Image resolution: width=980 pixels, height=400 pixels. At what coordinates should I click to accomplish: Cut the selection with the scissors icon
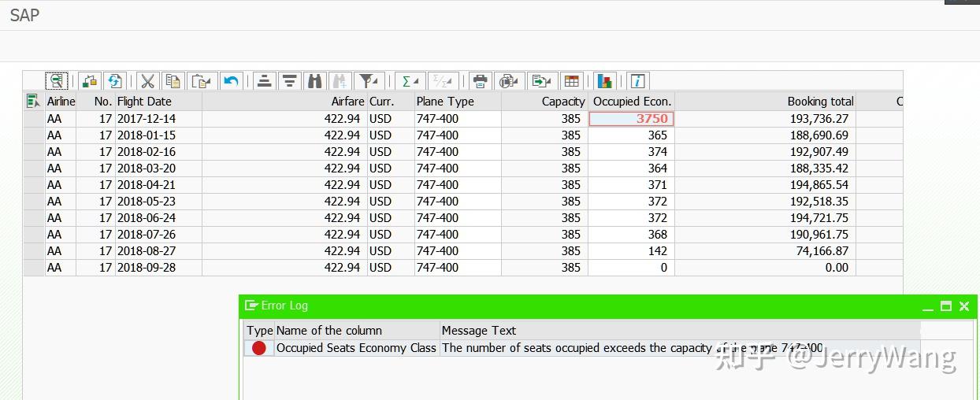(147, 80)
